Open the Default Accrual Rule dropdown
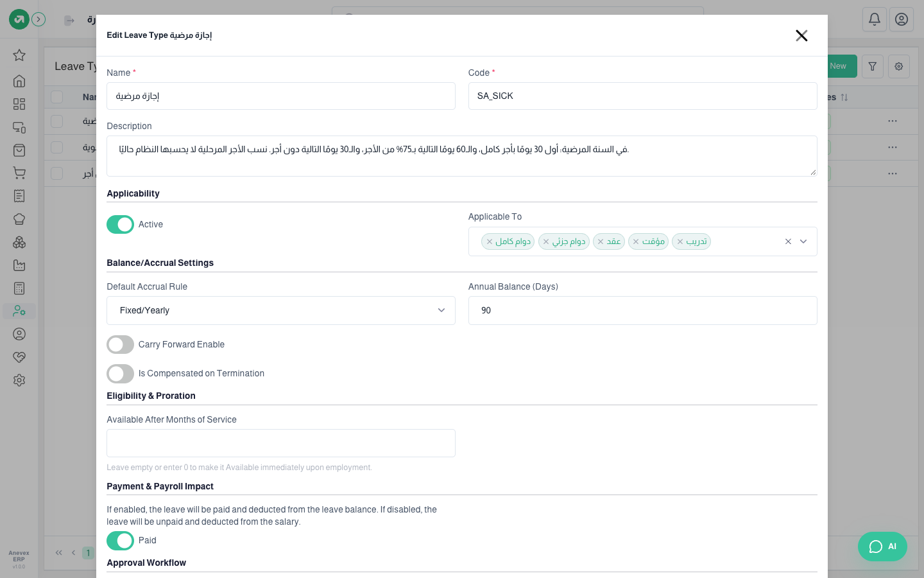 point(281,310)
